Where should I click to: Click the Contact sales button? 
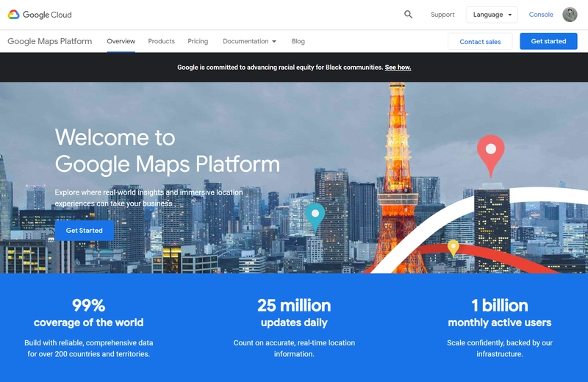click(x=480, y=41)
